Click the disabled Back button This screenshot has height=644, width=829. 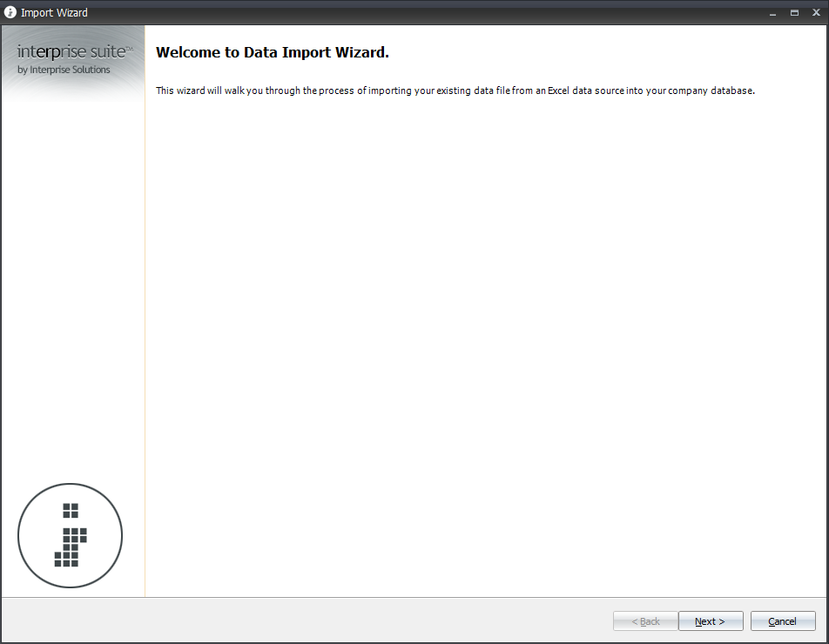pos(644,621)
